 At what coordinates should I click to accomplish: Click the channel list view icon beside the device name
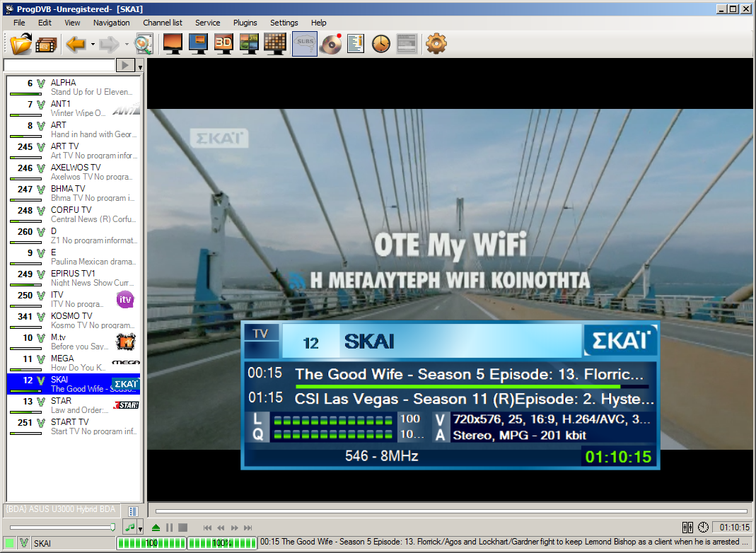click(x=133, y=511)
